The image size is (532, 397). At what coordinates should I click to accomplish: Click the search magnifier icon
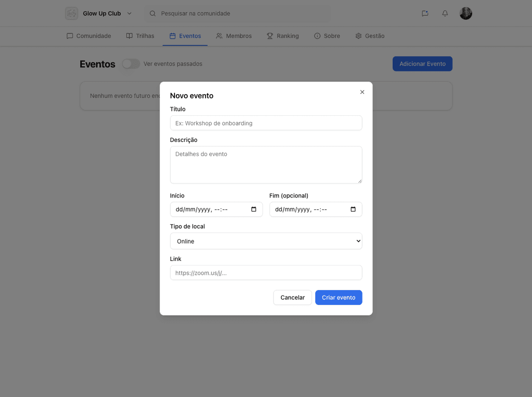click(153, 13)
